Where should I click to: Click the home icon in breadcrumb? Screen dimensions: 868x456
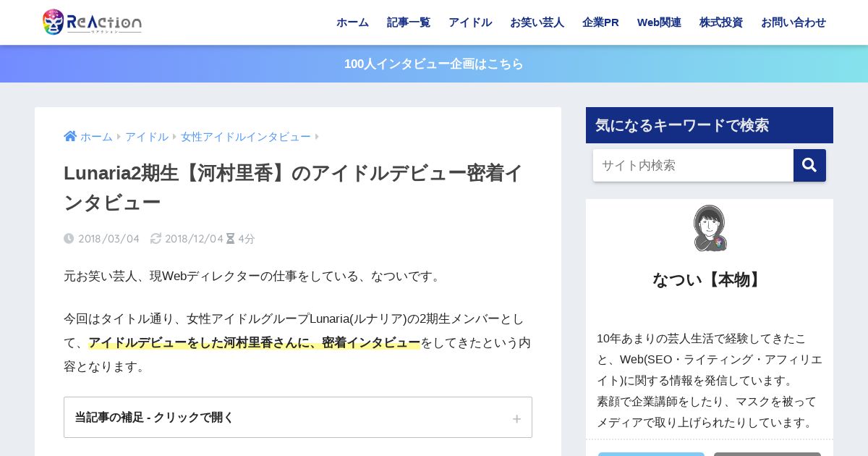click(70, 136)
